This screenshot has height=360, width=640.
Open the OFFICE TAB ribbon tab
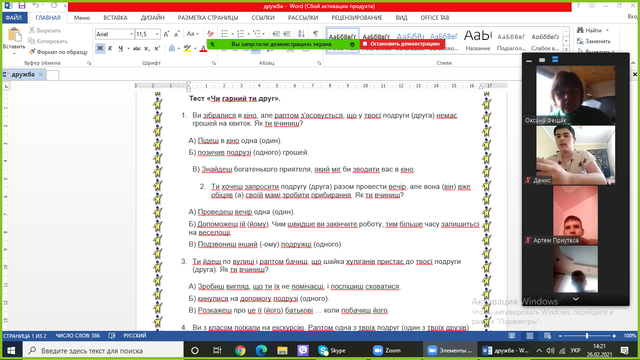[435, 18]
